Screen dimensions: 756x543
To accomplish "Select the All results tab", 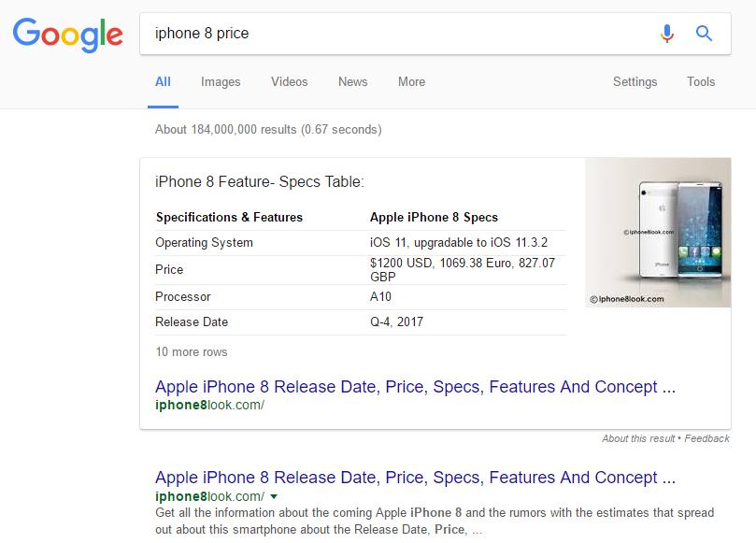I will tap(163, 82).
